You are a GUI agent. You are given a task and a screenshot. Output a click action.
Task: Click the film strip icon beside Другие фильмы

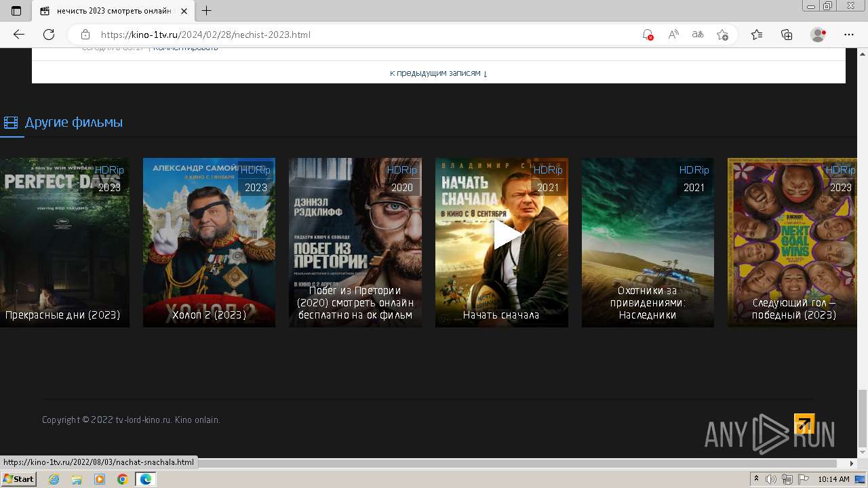pos(11,123)
